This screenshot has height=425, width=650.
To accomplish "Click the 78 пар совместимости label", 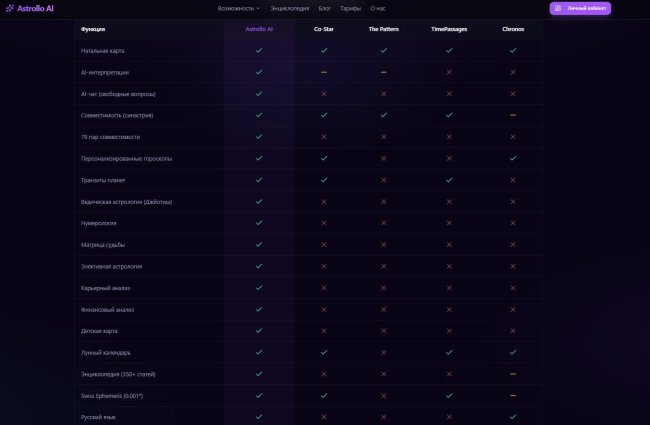I will click(x=110, y=137).
